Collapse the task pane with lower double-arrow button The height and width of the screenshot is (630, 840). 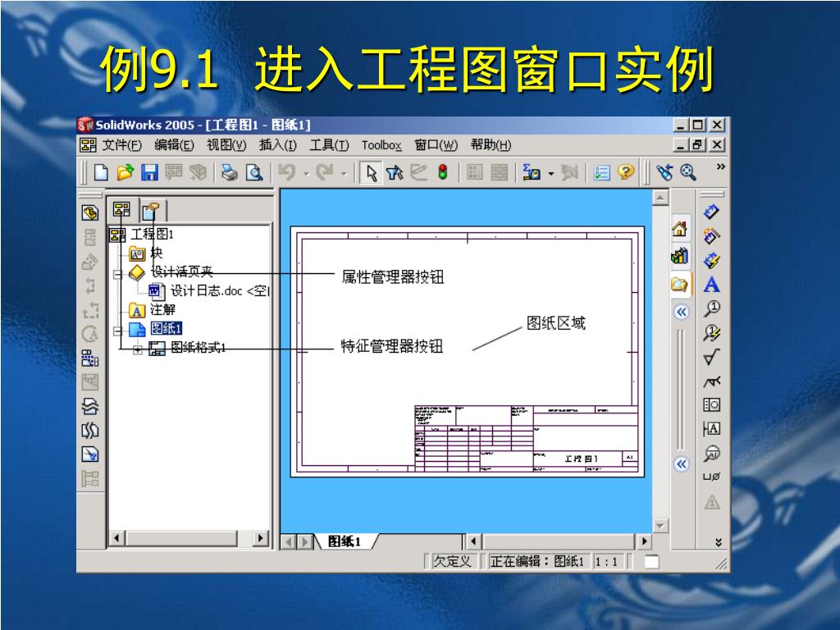681,464
